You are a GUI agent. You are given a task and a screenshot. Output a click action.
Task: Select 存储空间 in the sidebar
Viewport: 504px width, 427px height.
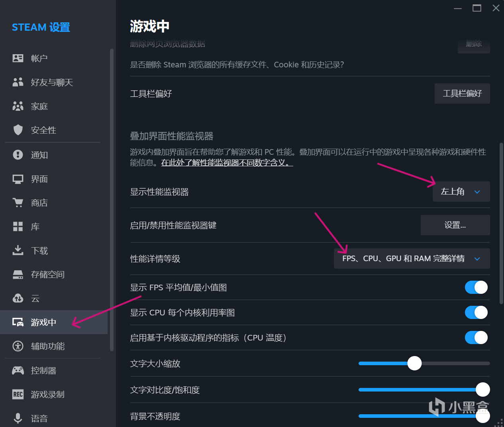(x=54, y=274)
